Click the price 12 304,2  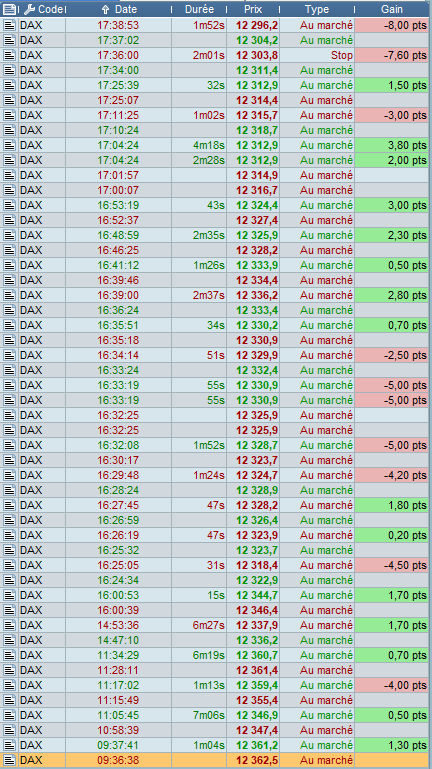click(257, 40)
